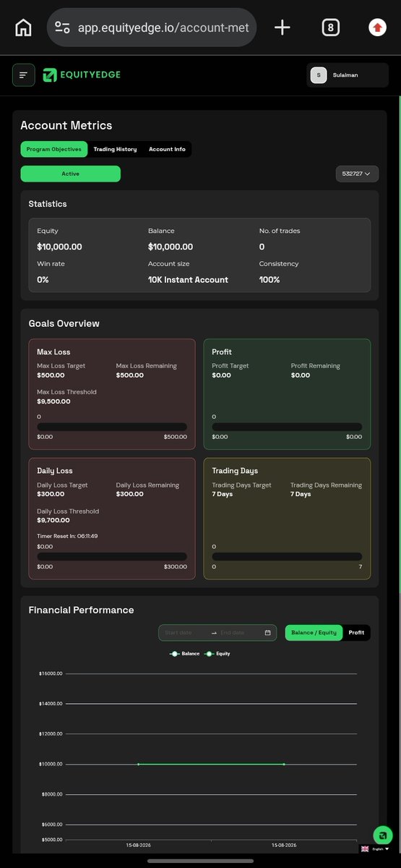
Task: Click the left equity data point on chart
Action: tap(139, 764)
